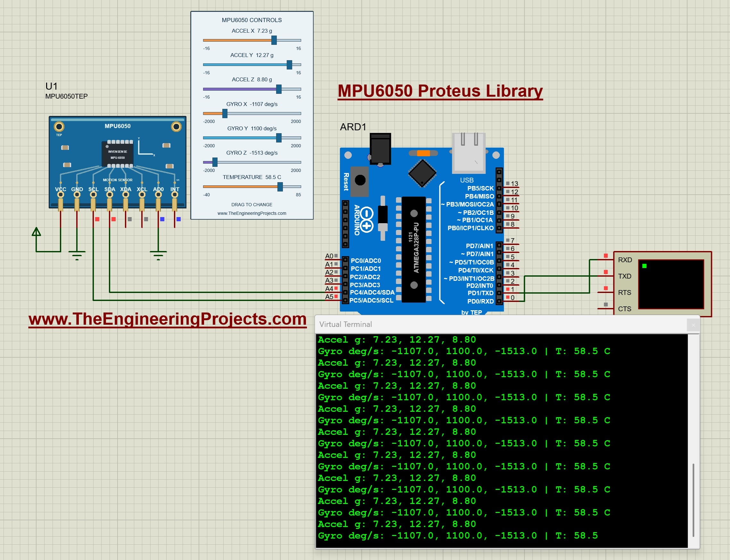Click the GYRO Z slider handle
Screen dimensions: 730x560
[215, 162]
